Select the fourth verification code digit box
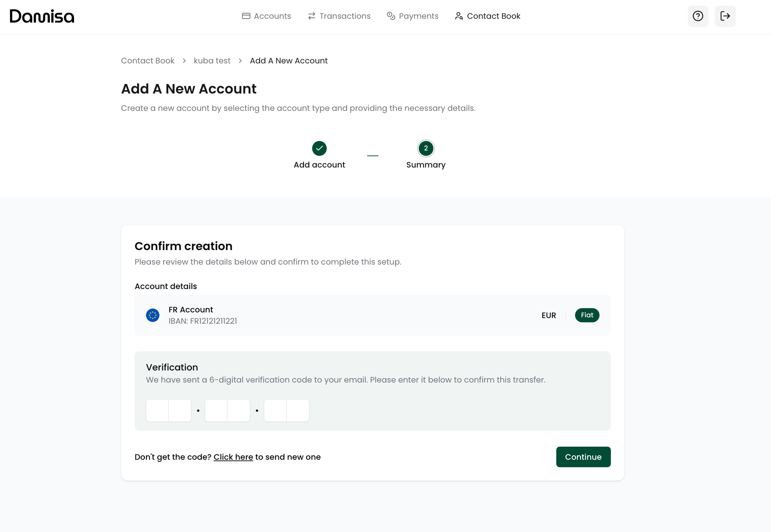This screenshot has width=771, height=532. tap(239, 411)
